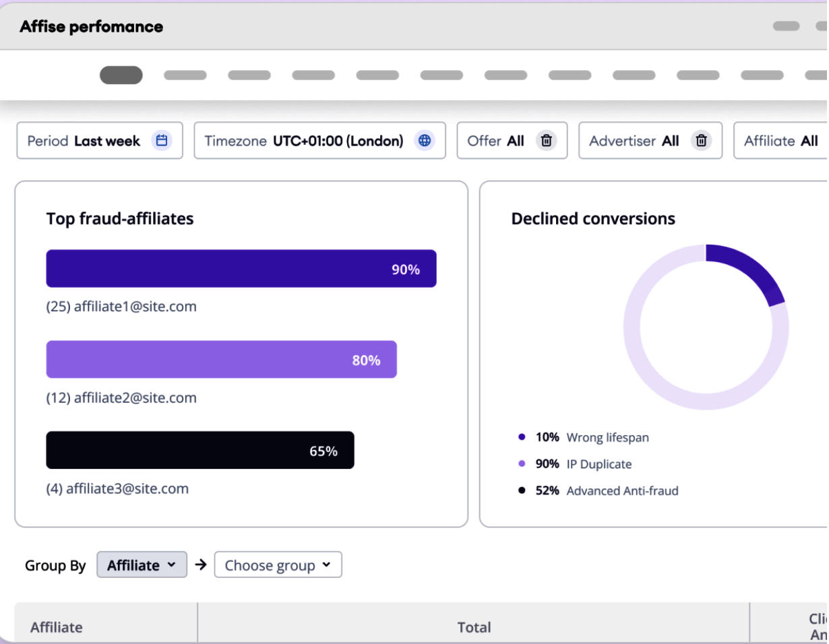The height and width of the screenshot is (644, 829).
Task: Select the active dark navigation tab
Action: 121,75
